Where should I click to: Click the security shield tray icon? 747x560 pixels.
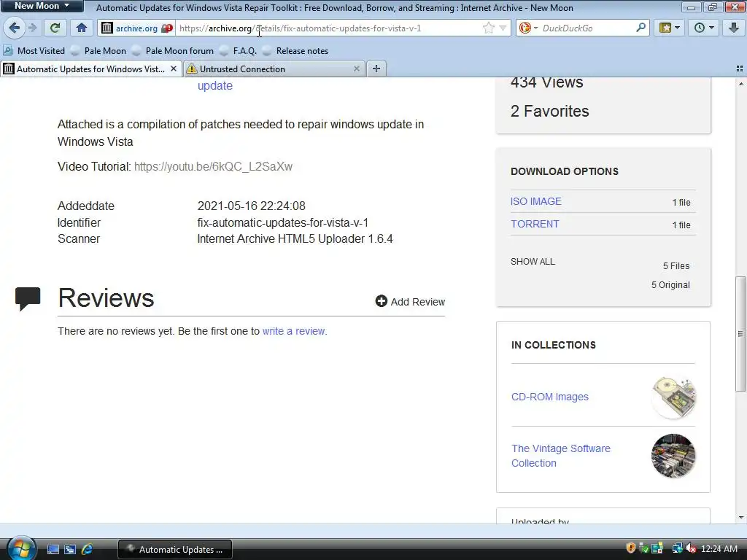click(631, 548)
